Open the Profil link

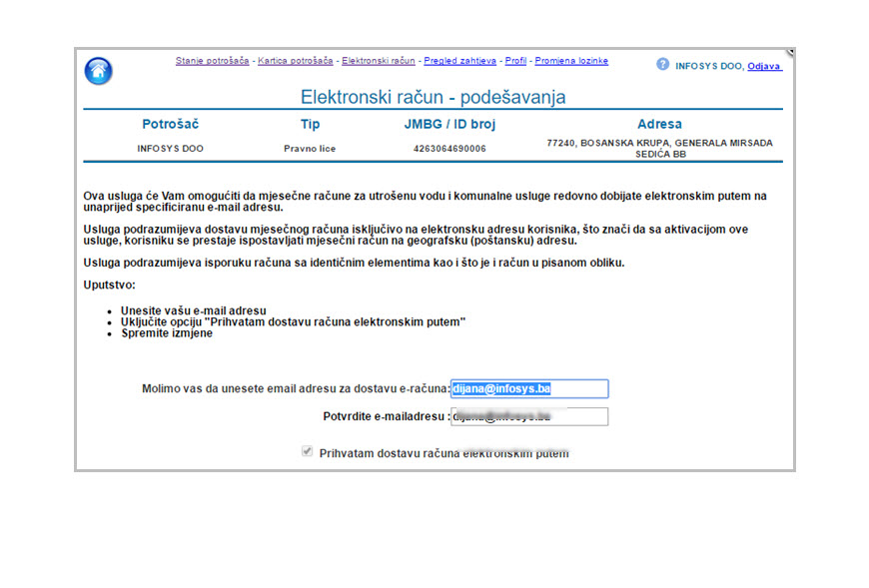(x=515, y=61)
